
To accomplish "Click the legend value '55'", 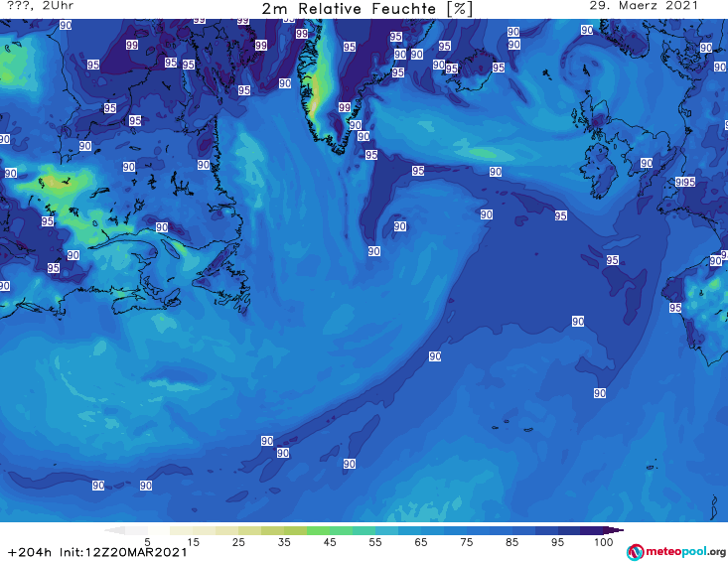I will 375,542.
